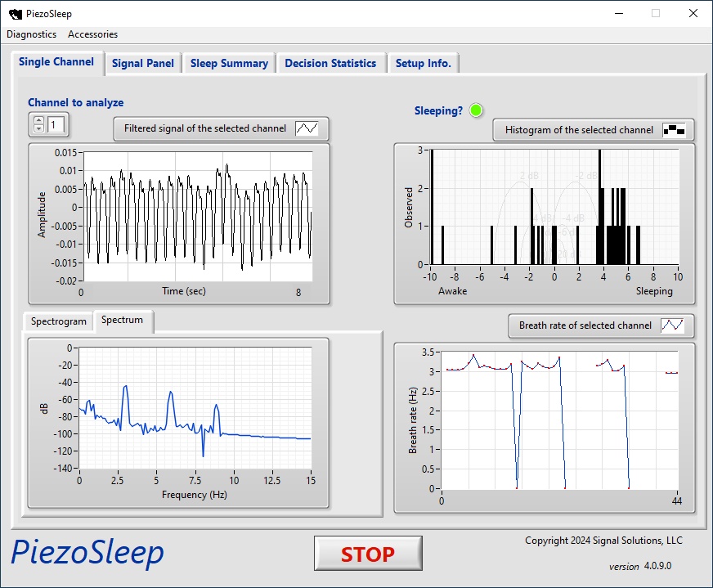Increment the channel number with up arrow

click(38, 120)
